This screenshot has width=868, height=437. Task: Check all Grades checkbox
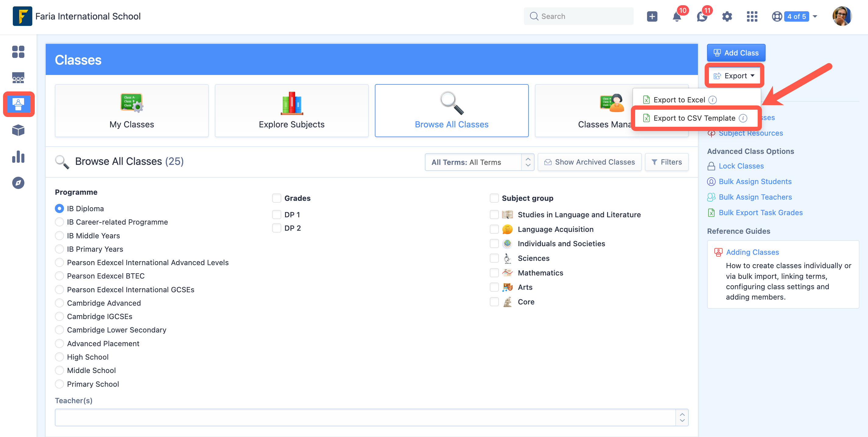tap(277, 198)
